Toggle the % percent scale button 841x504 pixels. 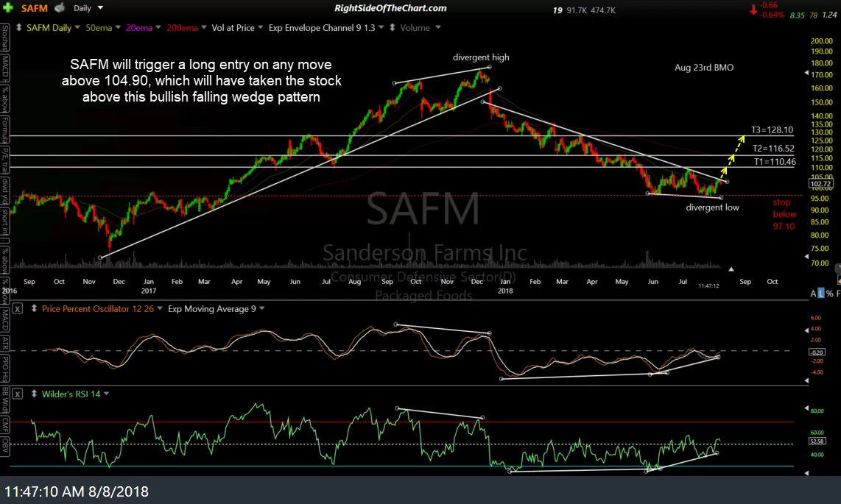coord(830,294)
